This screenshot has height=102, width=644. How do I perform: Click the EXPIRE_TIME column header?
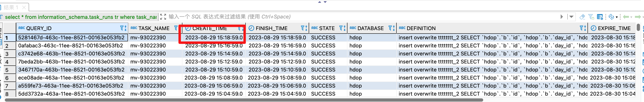click(x=614, y=28)
